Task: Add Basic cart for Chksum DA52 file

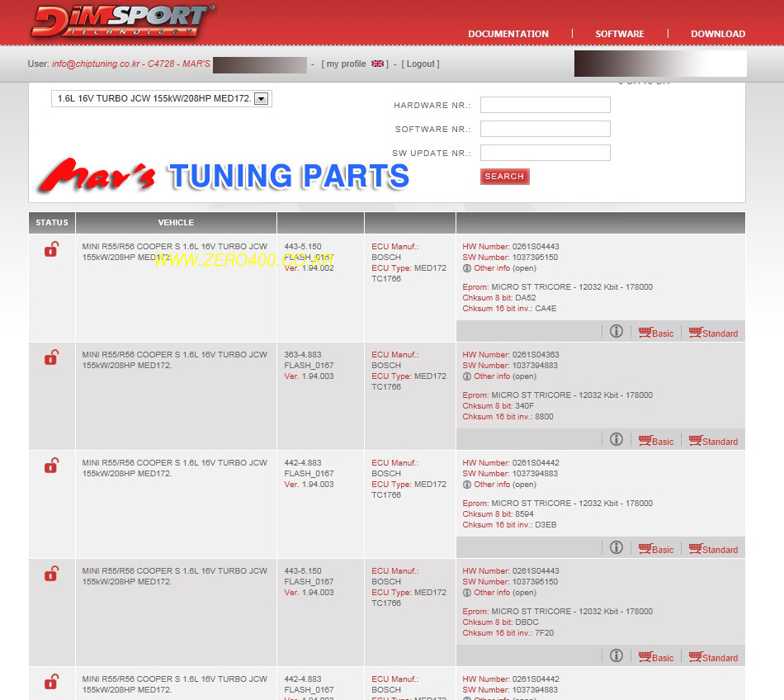Action: click(x=656, y=333)
